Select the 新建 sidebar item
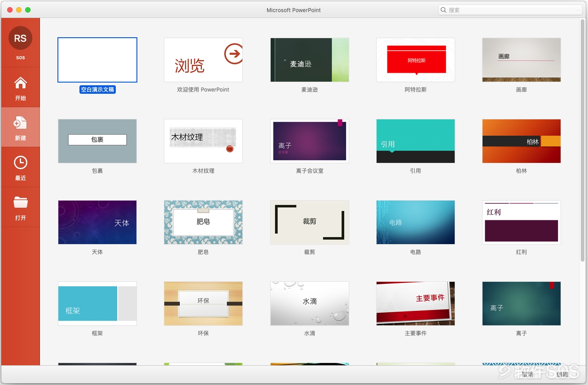 20,127
